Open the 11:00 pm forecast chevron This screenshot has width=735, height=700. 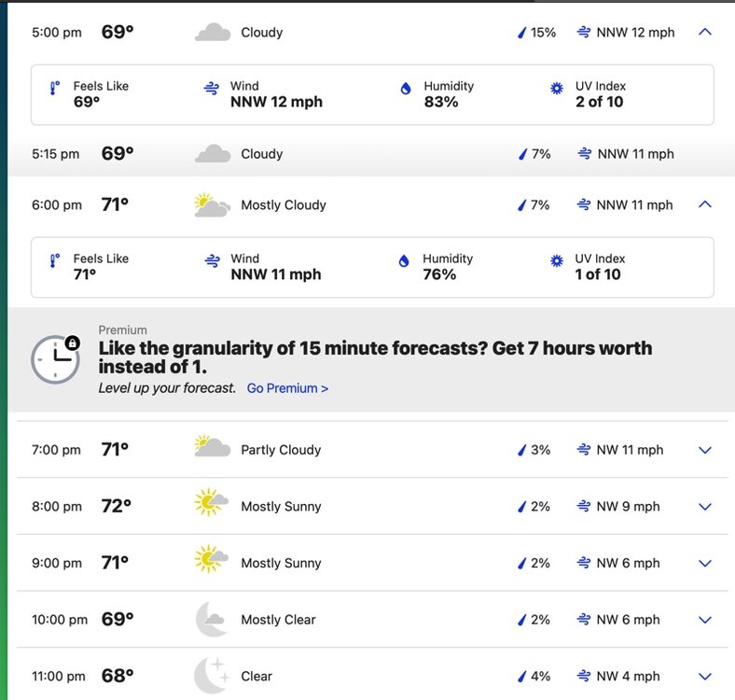[705, 677]
